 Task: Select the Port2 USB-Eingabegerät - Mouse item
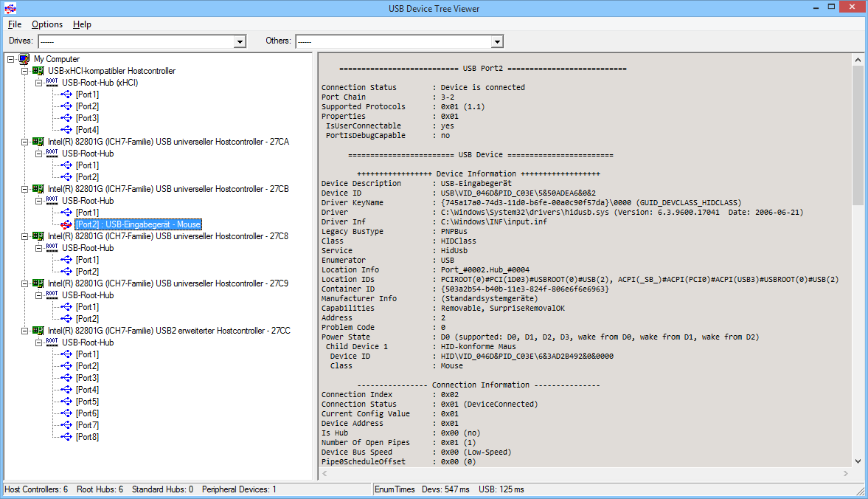pyautogui.click(x=138, y=224)
